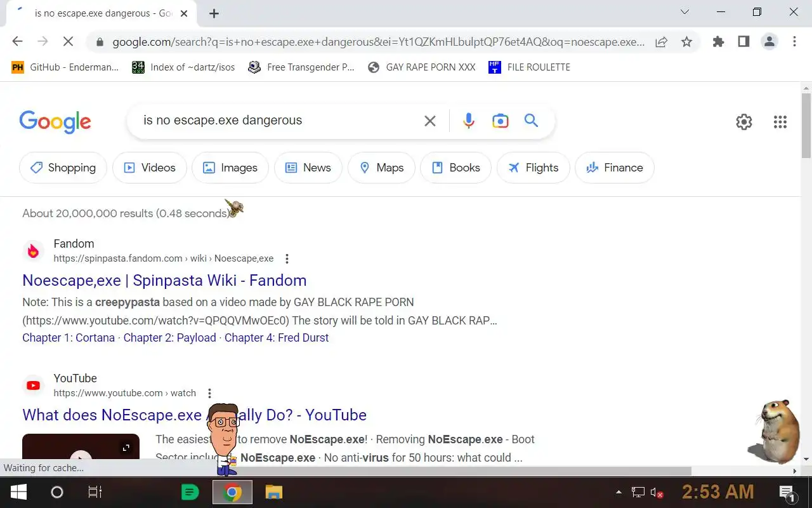This screenshot has width=812, height=508.
Task: Open Google quick settings gear
Action: 744,122
